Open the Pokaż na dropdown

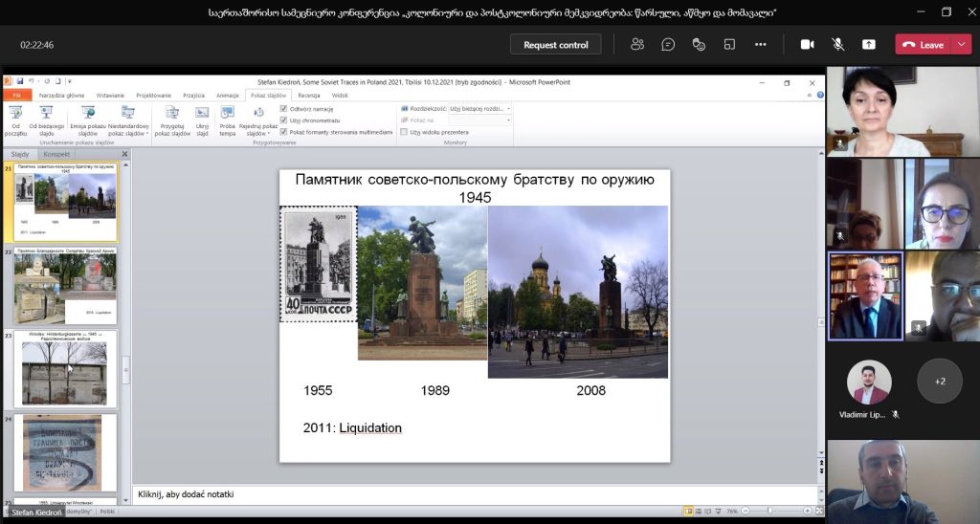pyautogui.click(x=480, y=120)
